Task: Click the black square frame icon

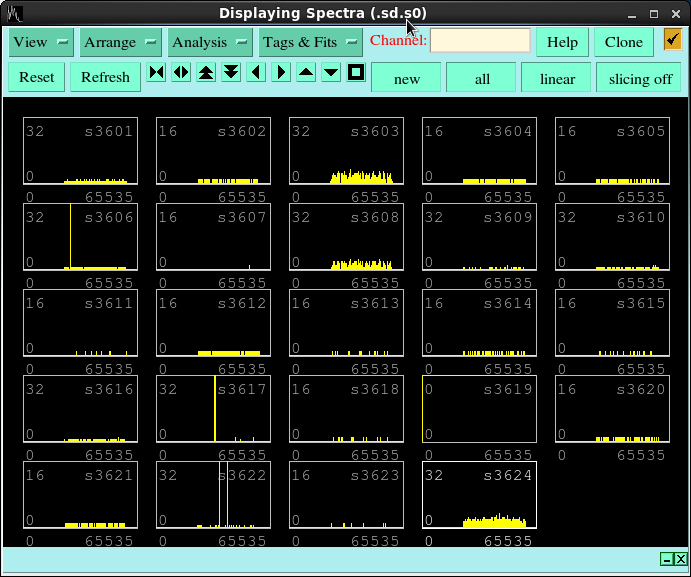Action: pyautogui.click(x=356, y=73)
